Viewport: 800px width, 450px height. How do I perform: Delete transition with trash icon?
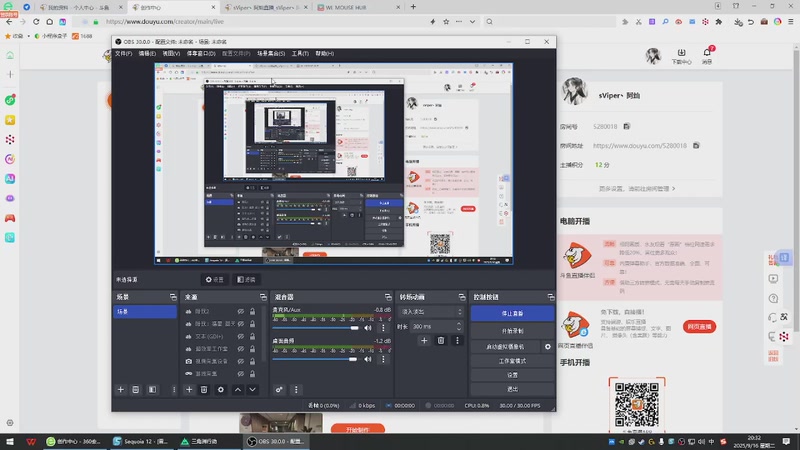tap(441, 341)
